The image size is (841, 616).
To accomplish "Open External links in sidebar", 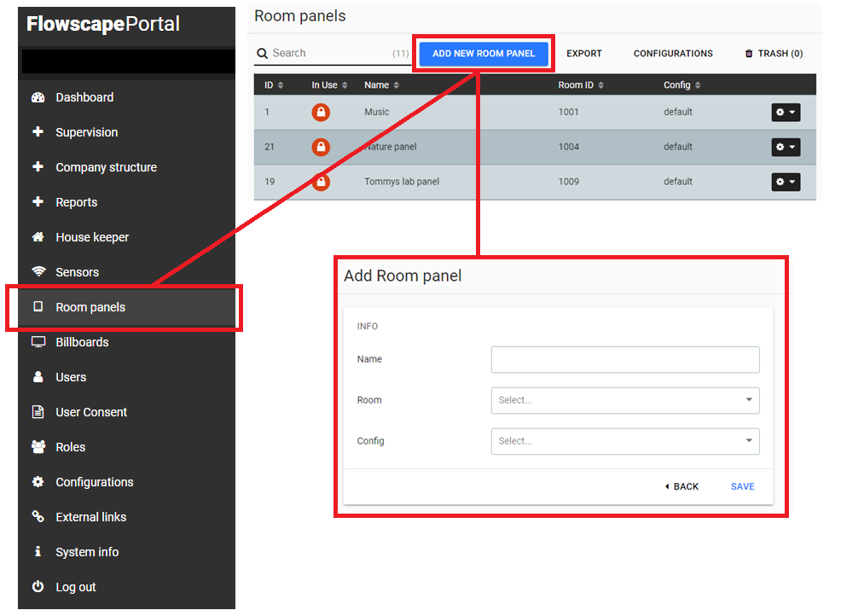I will [x=91, y=517].
